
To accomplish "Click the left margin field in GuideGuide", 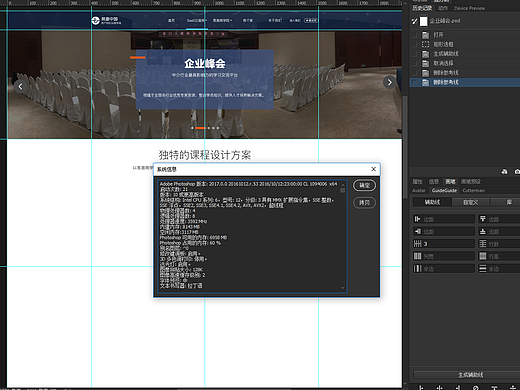I will [444, 219].
